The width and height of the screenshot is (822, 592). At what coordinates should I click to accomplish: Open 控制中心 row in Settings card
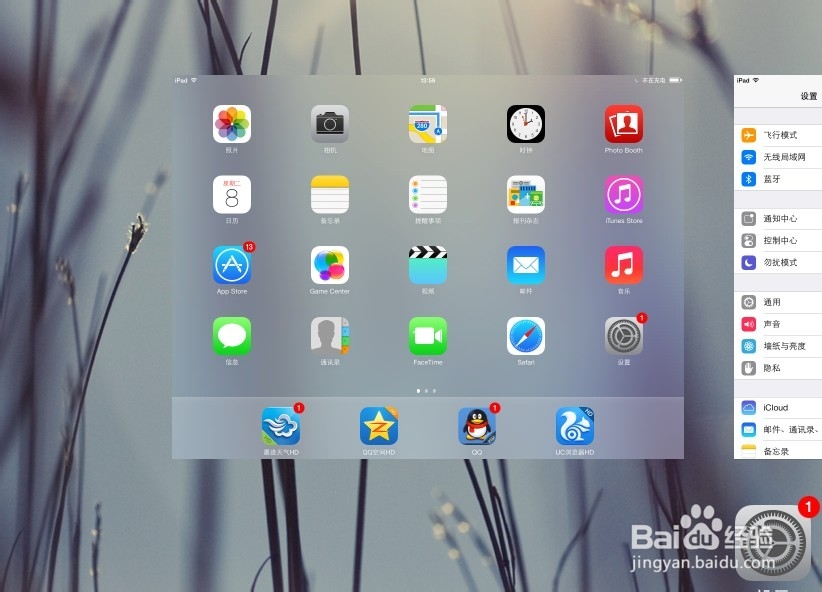778,241
